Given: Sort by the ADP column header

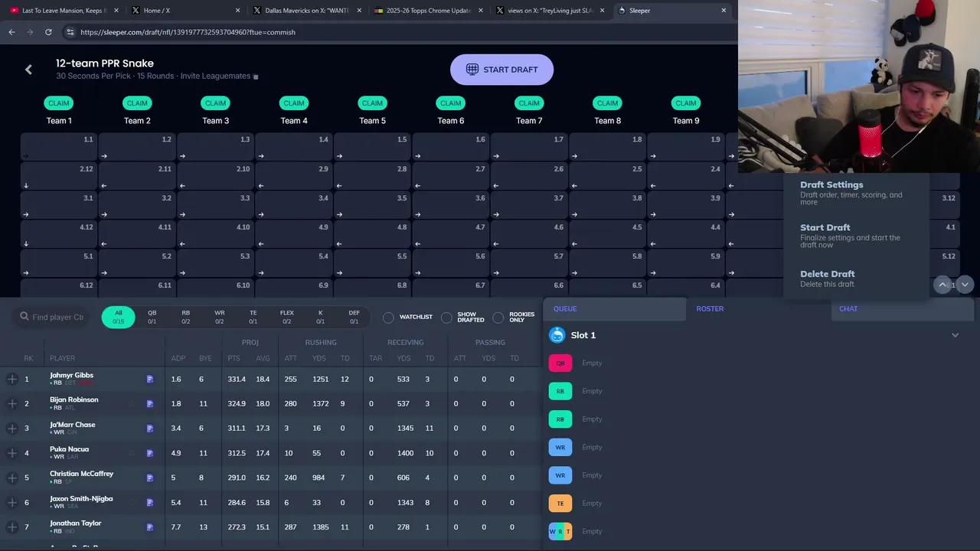Looking at the screenshot, I should point(178,358).
